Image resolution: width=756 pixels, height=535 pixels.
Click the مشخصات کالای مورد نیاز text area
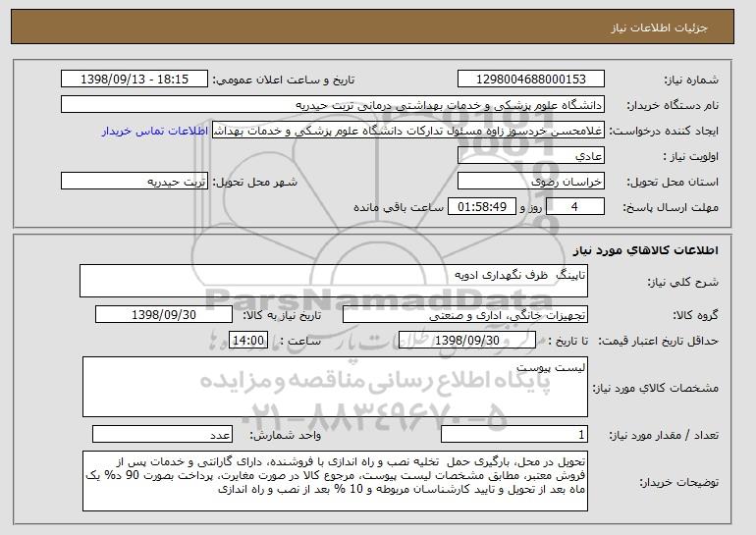335,387
